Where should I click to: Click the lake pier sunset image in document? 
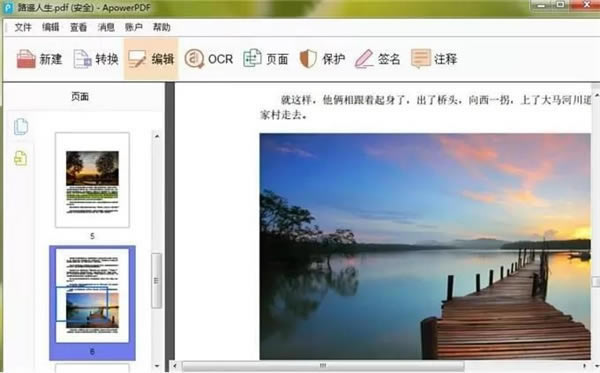[425, 246]
